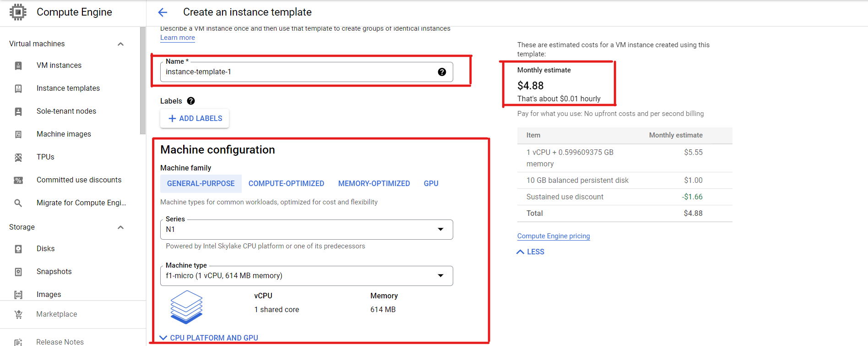The height and width of the screenshot is (346, 868).
Task: Expand CPU Platform and GPU section
Action: click(209, 338)
